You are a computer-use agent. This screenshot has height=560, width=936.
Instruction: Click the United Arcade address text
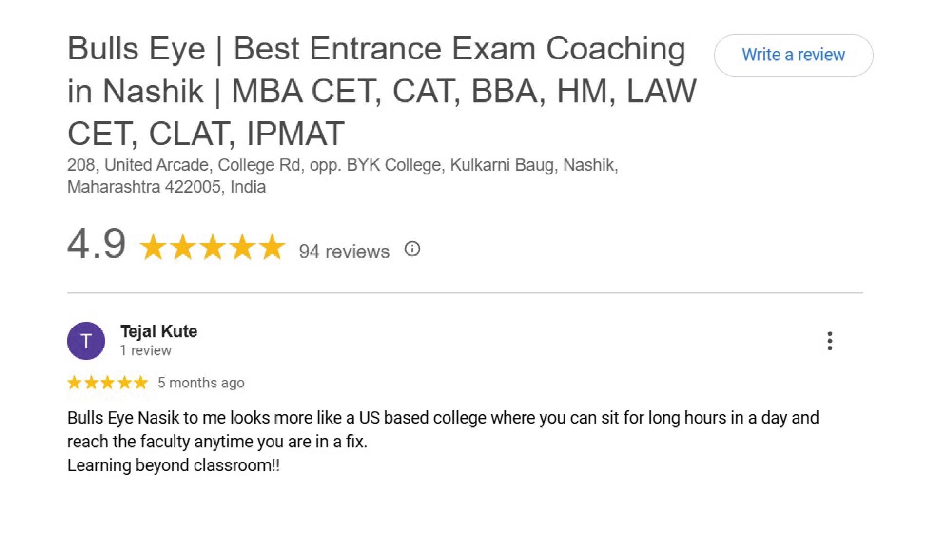(x=343, y=176)
